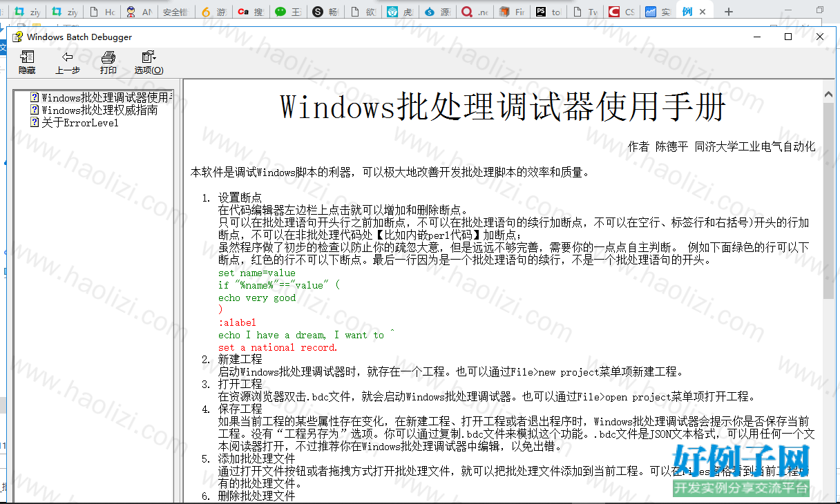Click red code line :alabel
The image size is (840, 504).
[x=237, y=322]
